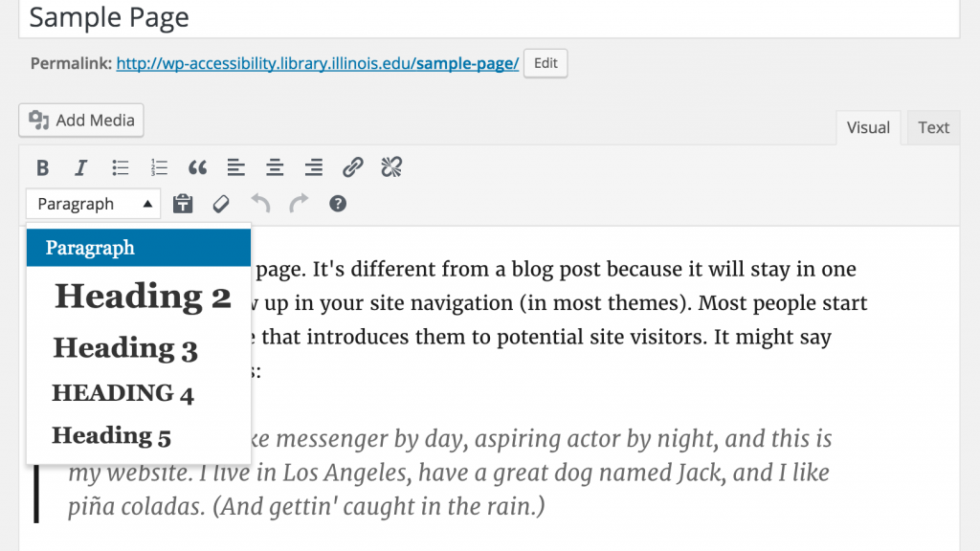Remove link with the unlink icon
Screen dimensions: 980x551
point(391,167)
